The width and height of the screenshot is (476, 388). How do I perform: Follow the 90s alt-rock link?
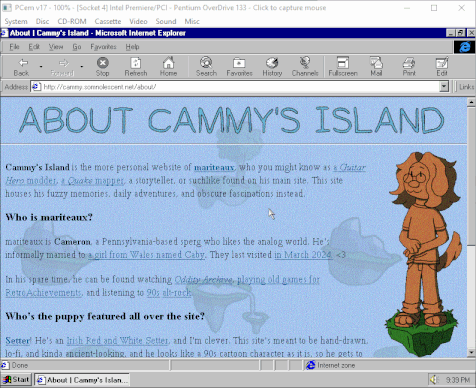[x=169, y=293]
